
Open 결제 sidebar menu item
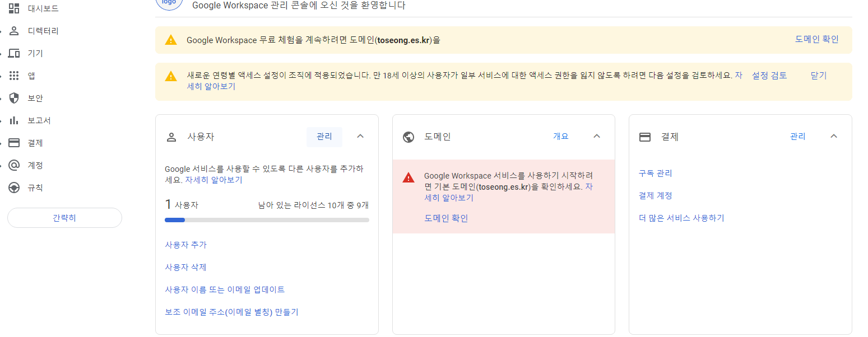point(35,143)
